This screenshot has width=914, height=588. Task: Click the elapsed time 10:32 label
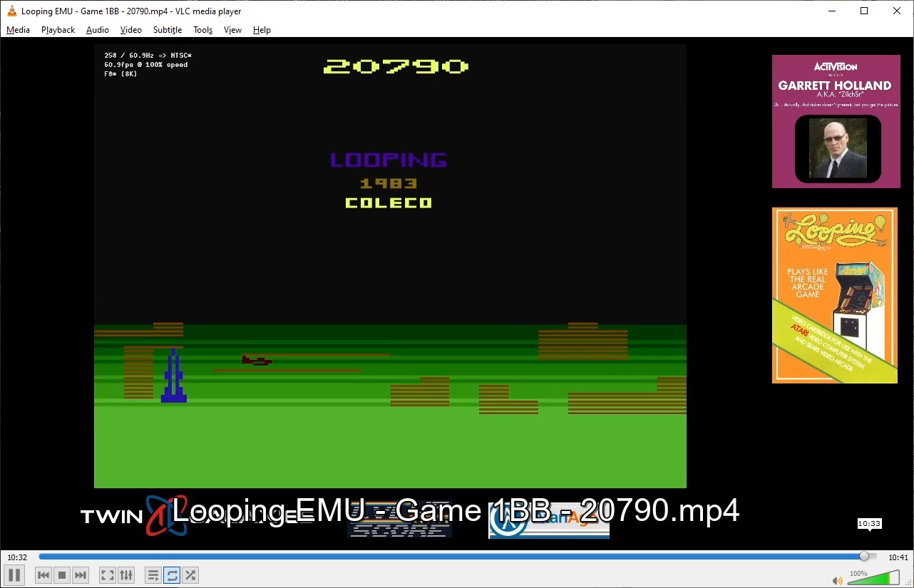click(x=18, y=557)
